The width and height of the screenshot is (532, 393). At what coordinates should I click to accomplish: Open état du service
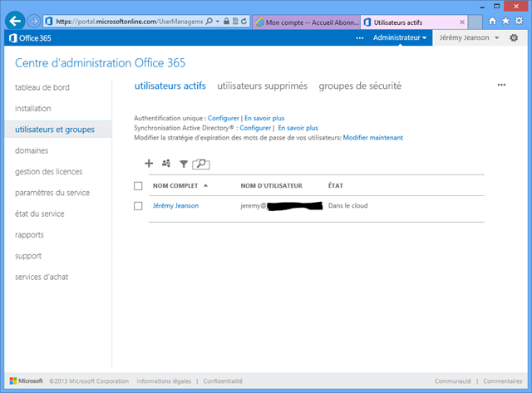(39, 214)
